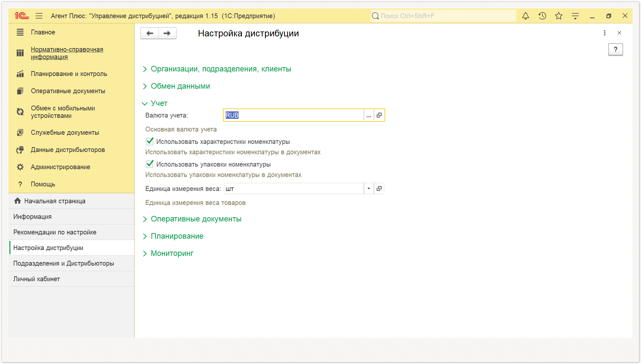Click the Служебные документы icon
This screenshot has height=364, width=641.
pyautogui.click(x=20, y=132)
